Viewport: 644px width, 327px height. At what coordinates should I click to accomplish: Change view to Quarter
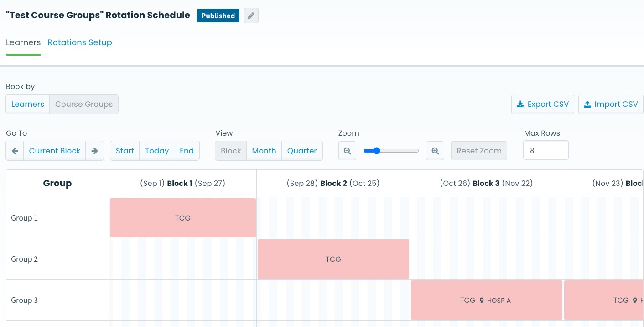click(x=302, y=151)
